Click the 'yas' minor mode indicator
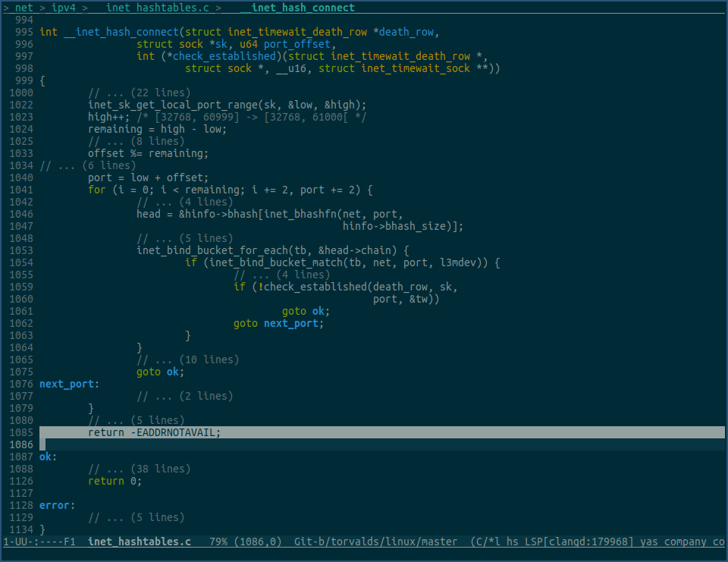The width and height of the screenshot is (728, 562). (x=649, y=542)
